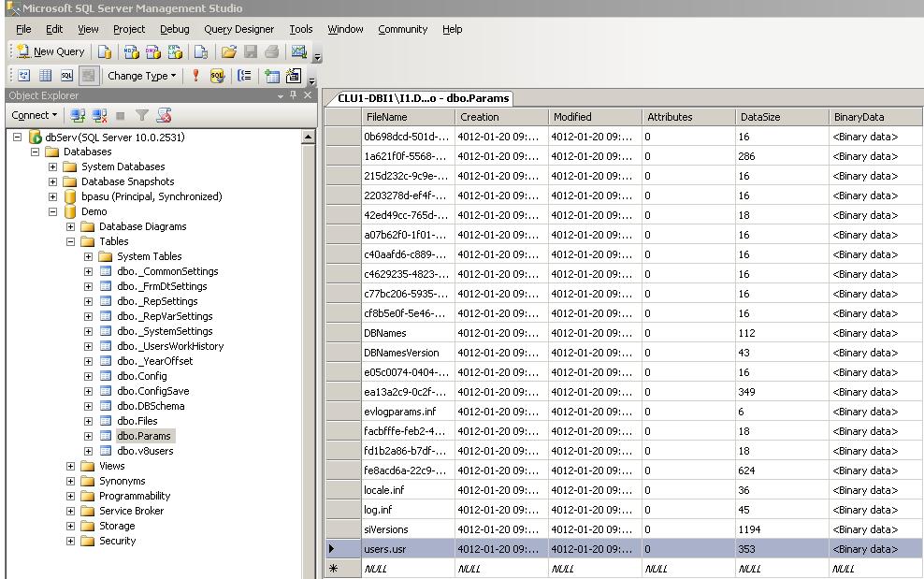Open the Change Type dropdown

tap(141, 76)
